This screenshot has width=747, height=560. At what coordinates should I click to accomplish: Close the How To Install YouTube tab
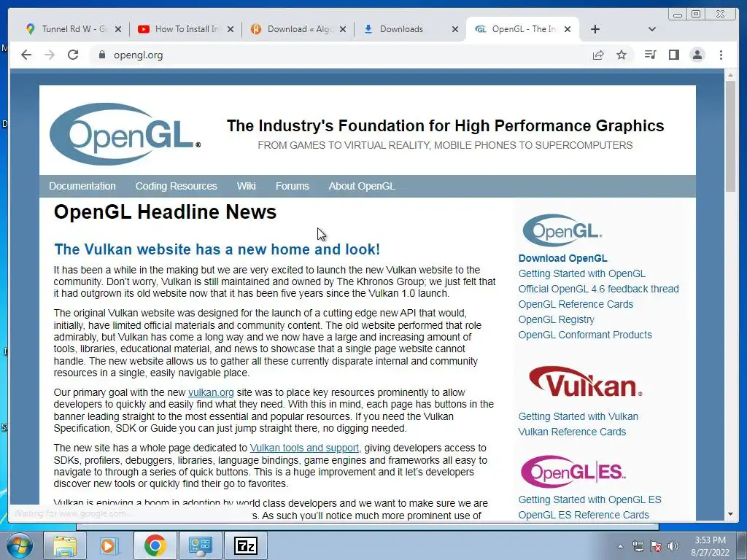coord(231,29)
